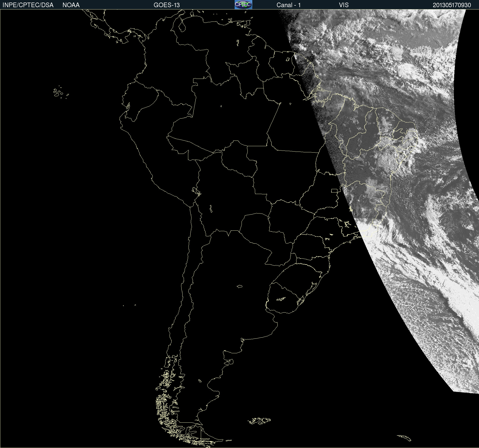Select the timestamp 201305170930
This screenshot has width=479, height=448.
point(452,5)
